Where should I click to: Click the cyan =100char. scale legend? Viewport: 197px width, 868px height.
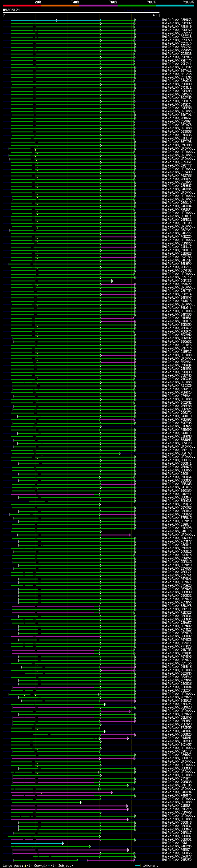tap(147, 865)
